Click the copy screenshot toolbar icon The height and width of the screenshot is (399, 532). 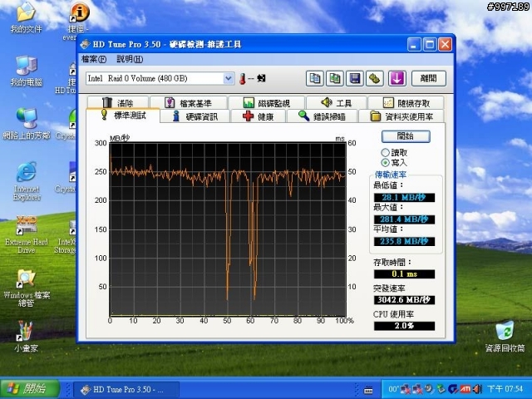(334, 79)
